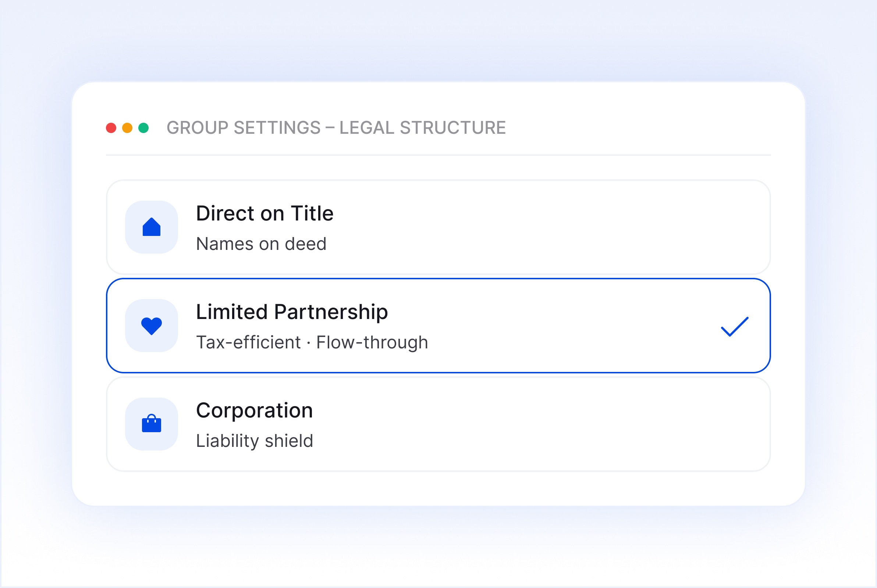This screenshot has width=877, height=588.
Task: Click the house icon for Direct on Title
Action: pos(151,227)
